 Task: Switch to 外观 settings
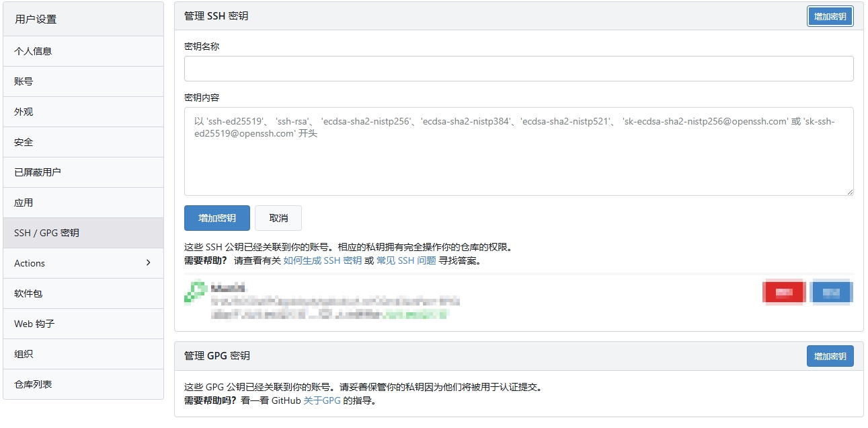click(24, 112)
